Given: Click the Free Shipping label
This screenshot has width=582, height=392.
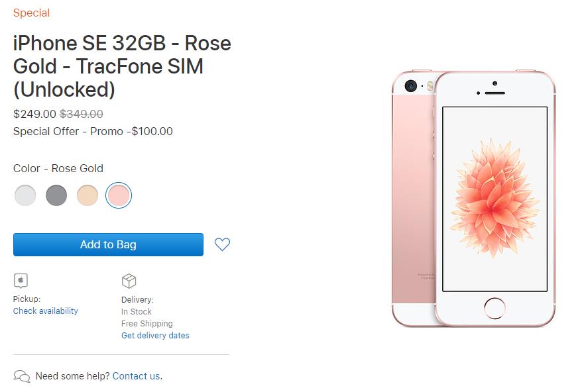Looking at the screenshot, I should pos(146,323).
